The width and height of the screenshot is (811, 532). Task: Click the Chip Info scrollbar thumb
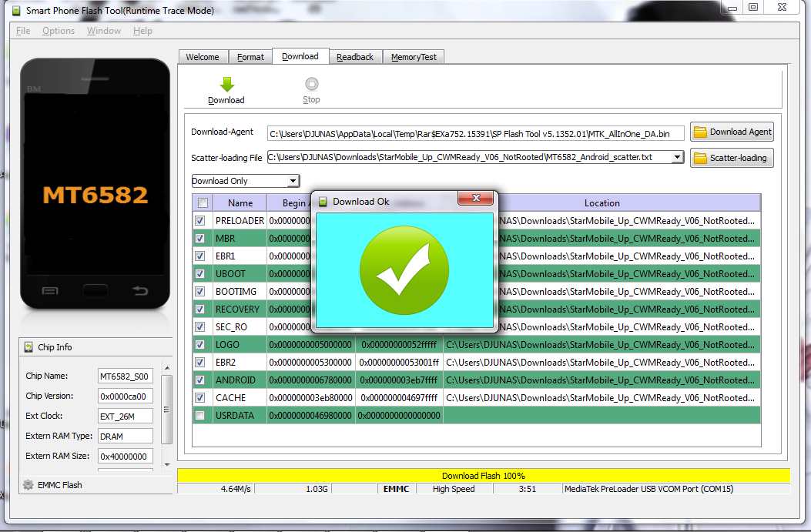tap(166, 410)
